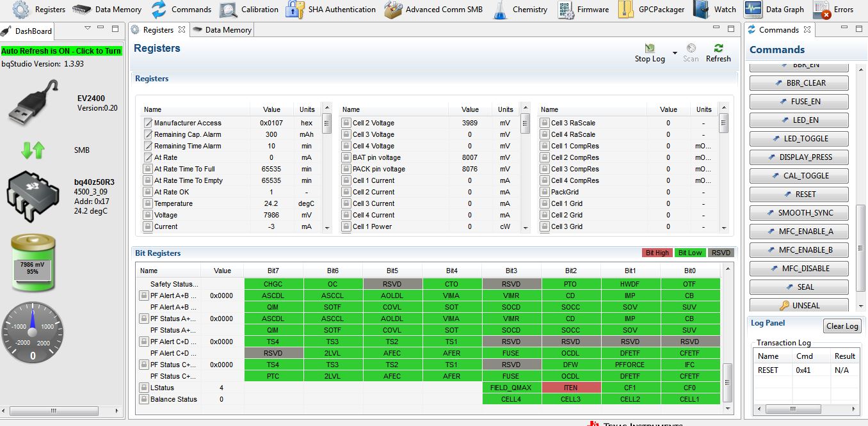Click the bq40z50R3 chip icon
This screenshot has height=426, width=868.
pyautogui.click(x=32, y=196)
